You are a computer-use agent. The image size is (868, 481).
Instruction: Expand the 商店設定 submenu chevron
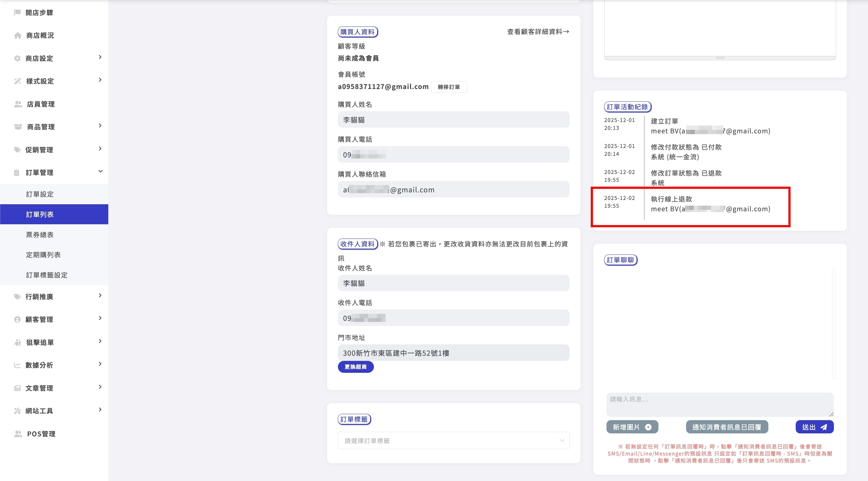100,57
